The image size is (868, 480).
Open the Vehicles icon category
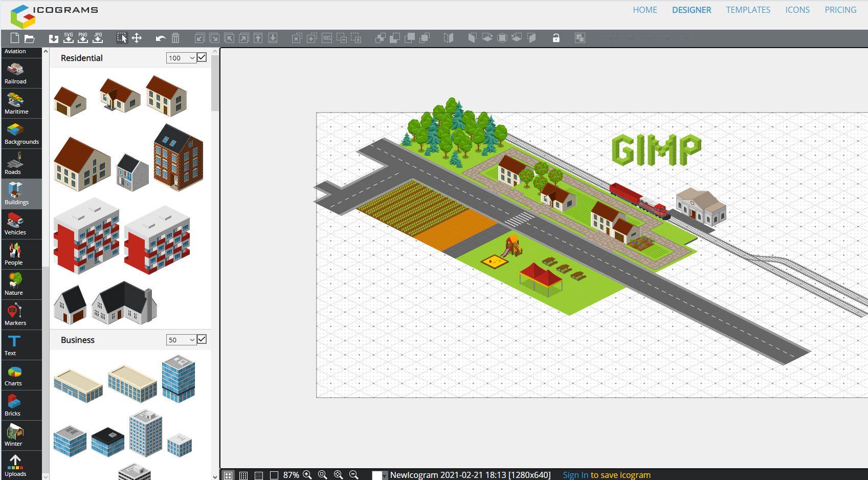(x=21, y=224)
